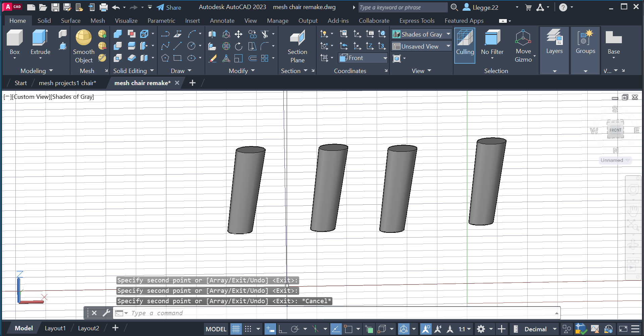The height and width of the screenshot is (336, 644).
Task: Switch to the Layout1 tab
Action: [55, 328]
